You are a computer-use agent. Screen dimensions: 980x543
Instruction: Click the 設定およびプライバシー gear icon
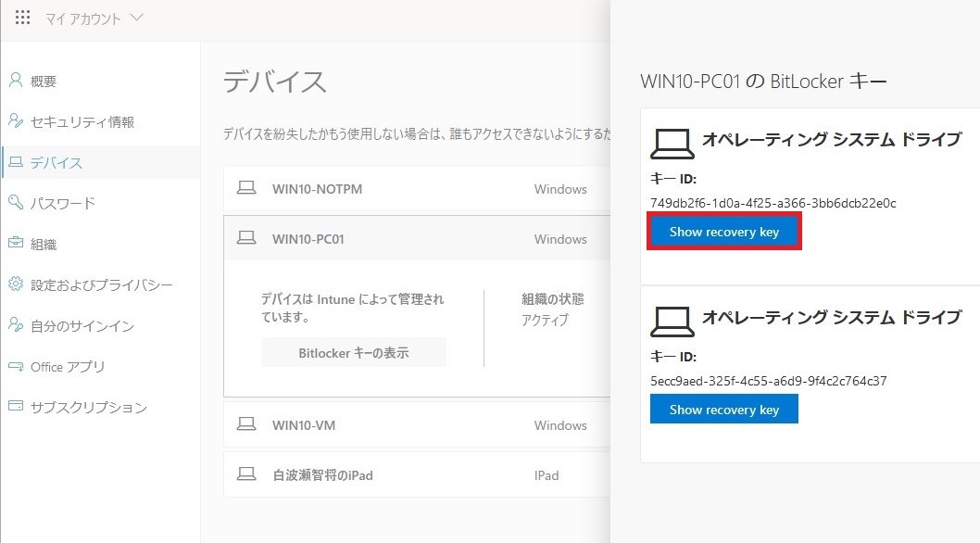pos(16,284)
